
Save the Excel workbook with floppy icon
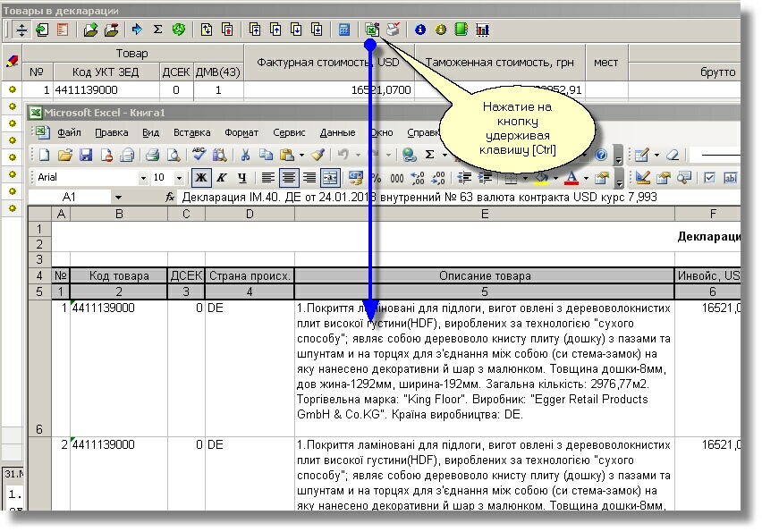tap(86, 155)
